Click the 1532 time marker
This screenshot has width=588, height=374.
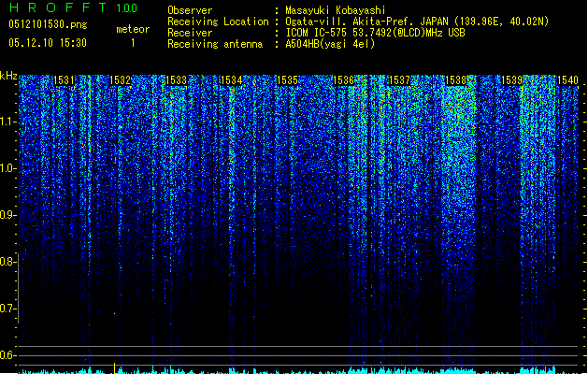coord(120,80)
